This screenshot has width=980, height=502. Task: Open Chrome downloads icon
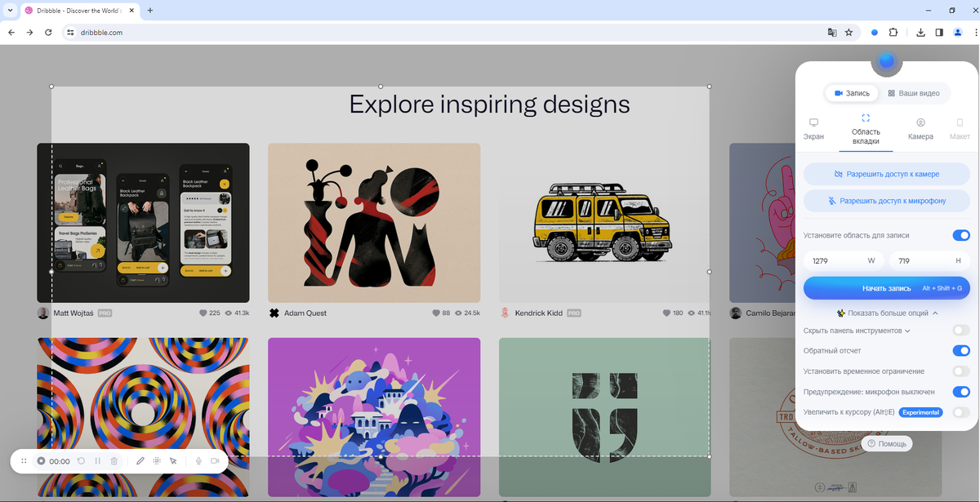[920, 33]
